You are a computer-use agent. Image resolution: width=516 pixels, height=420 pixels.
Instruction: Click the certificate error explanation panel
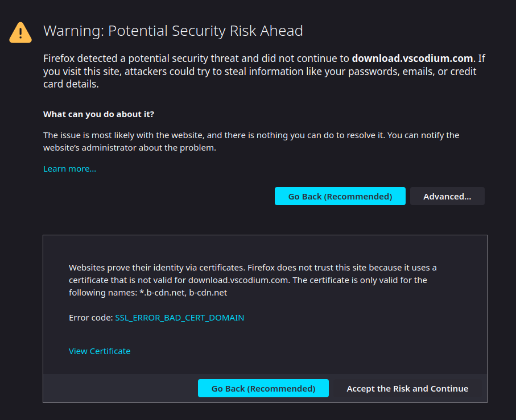(x=265, y=318)
